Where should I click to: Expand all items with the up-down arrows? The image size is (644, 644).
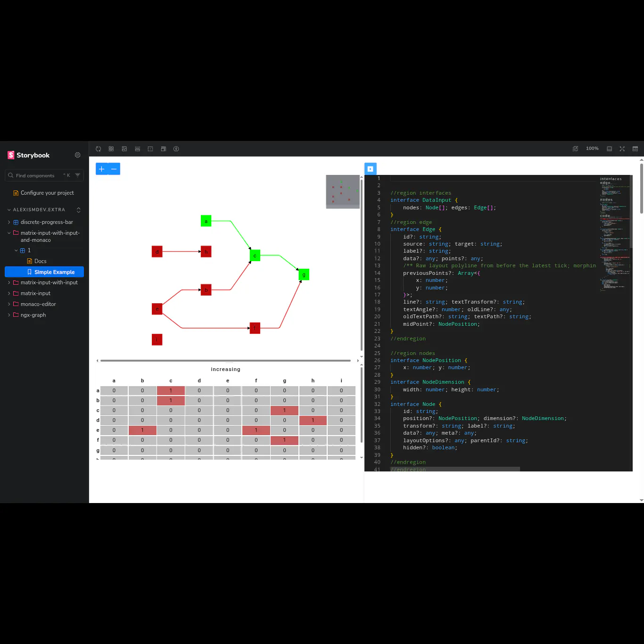[79, 210]
